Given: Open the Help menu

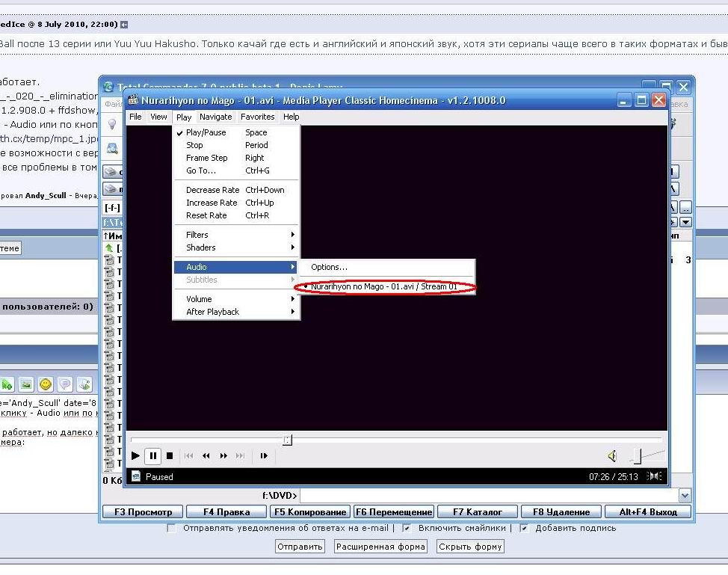Looking at the screenshot, I should pyautogui.click(x=291, y=117).
